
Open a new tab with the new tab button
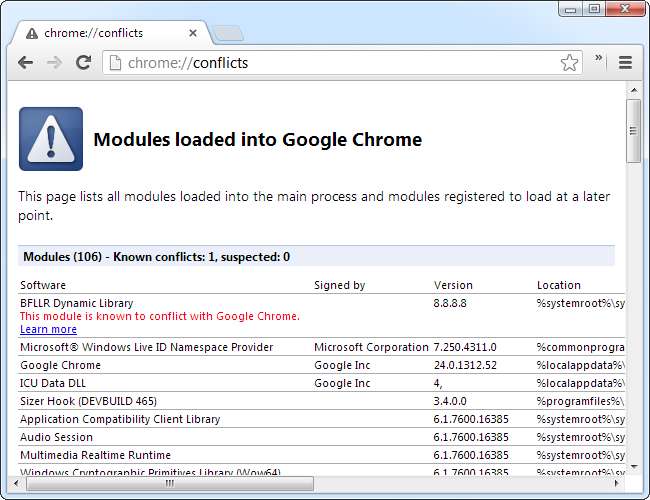pyautogui.click(x=228, y=33)
